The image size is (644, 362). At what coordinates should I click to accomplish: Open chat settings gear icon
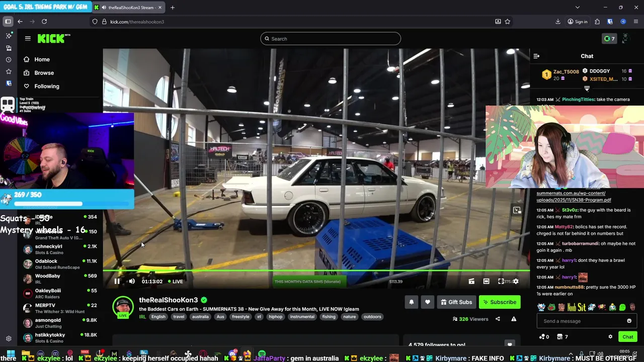(x=610, y=337)
